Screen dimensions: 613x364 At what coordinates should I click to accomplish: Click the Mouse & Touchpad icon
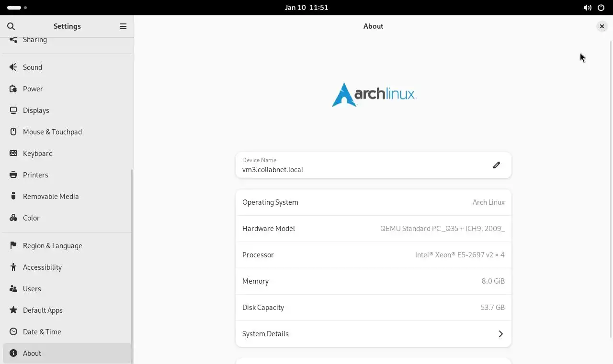point(13,132)
